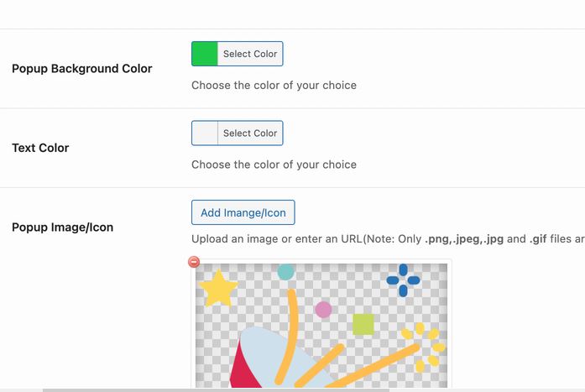Click the blue four-petal shape in the preview

403,280
